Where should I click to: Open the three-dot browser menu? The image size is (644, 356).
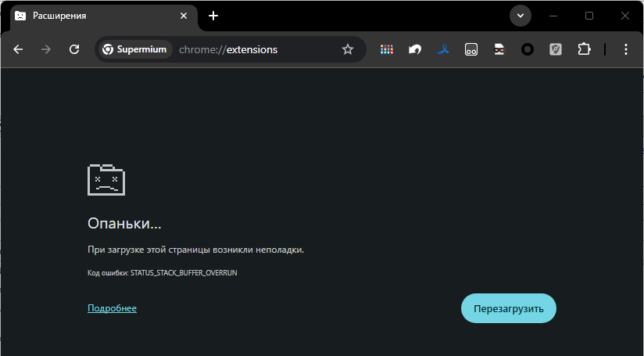coord(625,49)
